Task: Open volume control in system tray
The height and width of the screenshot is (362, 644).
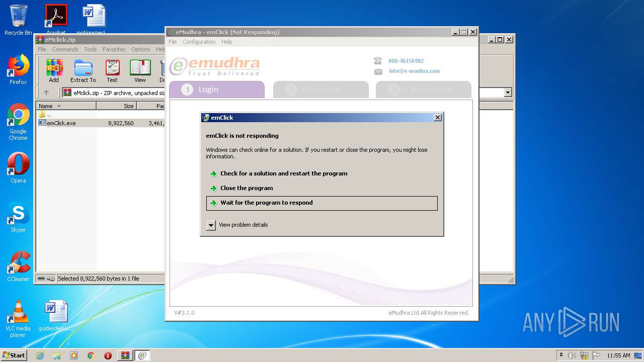Action: [572, 355]
